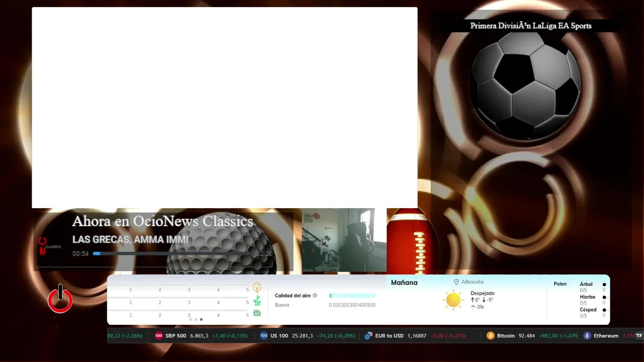Click the Buena air quality status

[282, 305]
